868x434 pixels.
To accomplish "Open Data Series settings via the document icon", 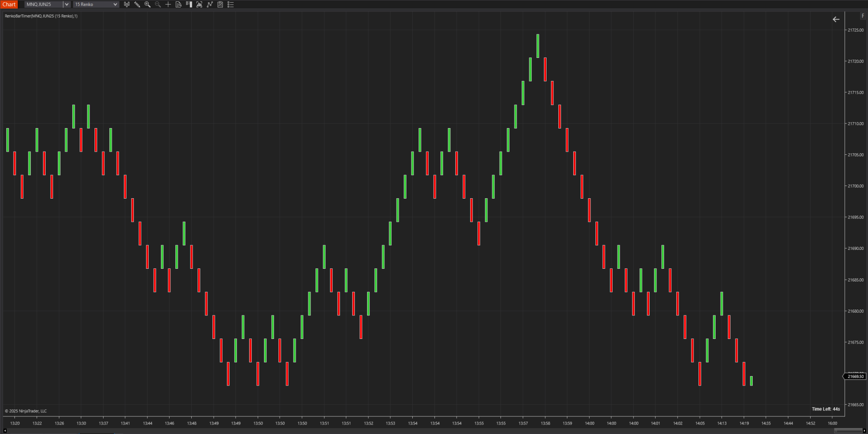I will [179, 5].
